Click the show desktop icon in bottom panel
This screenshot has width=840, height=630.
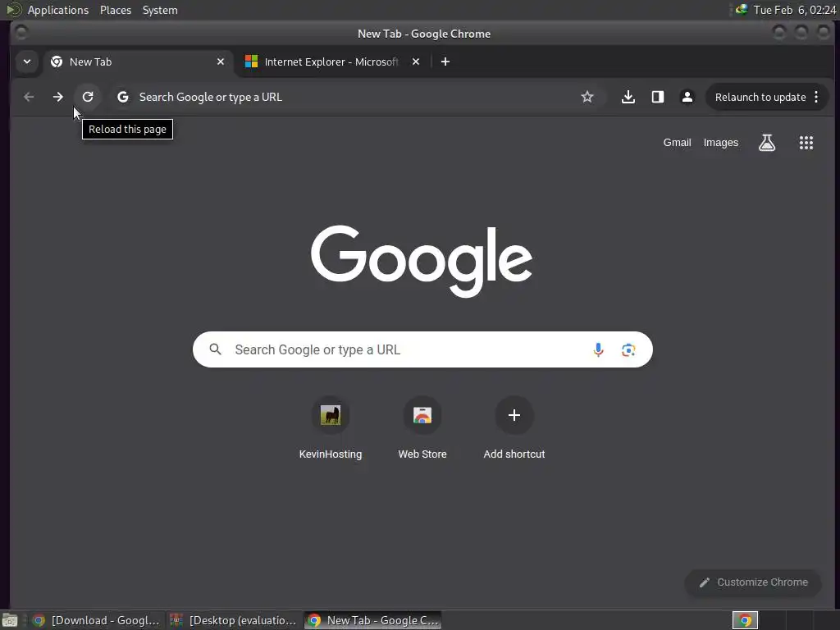point(10,620)
